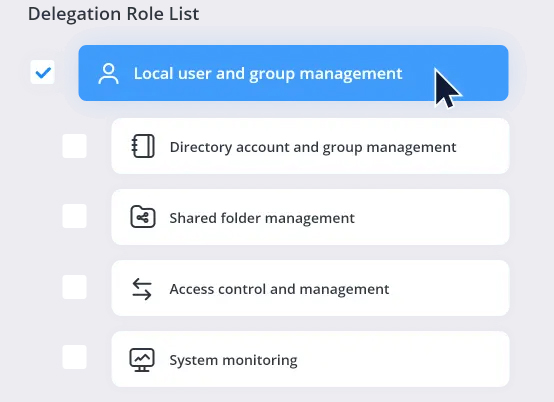554x402 pixels.
Task: Click the access control arrows icon
Action: click(142, 289)
